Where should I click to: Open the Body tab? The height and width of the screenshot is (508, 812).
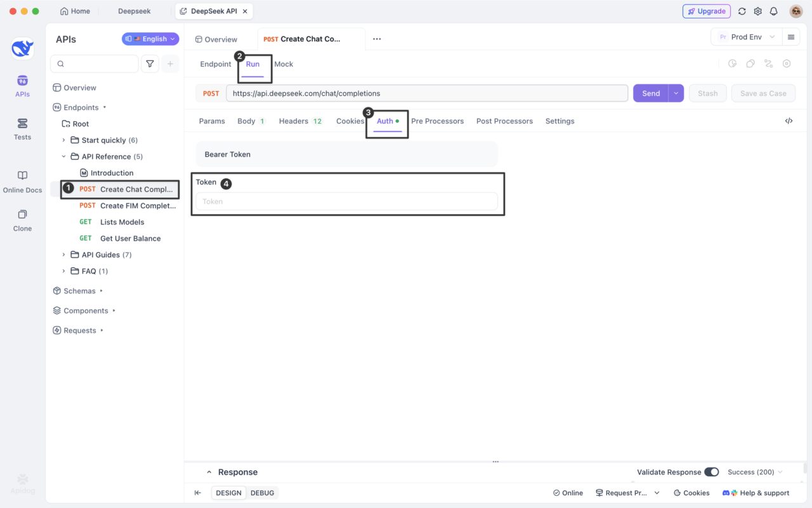tap(246, 121)
